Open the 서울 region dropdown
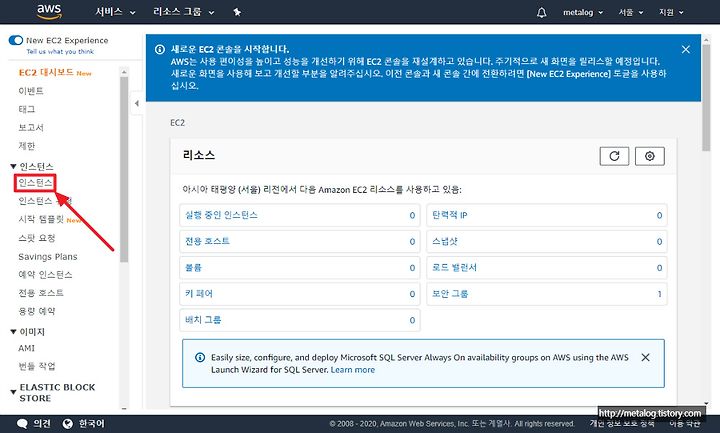This screenshot has height=433, width=720. click(x=630, y=12)
